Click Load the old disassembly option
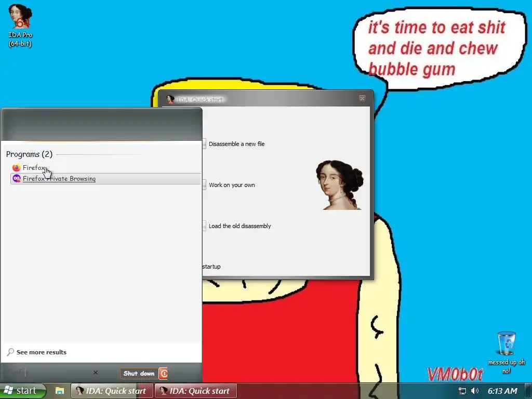The height and width of the screenshot is (399, 532). [x=240, y=226]
